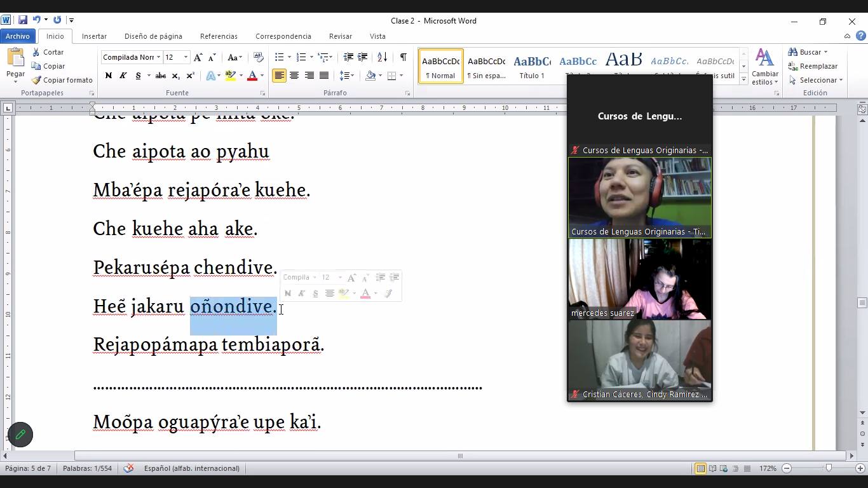Justify the paragraph text
Viewport: 868px width, 488px height.
point(324,76)
